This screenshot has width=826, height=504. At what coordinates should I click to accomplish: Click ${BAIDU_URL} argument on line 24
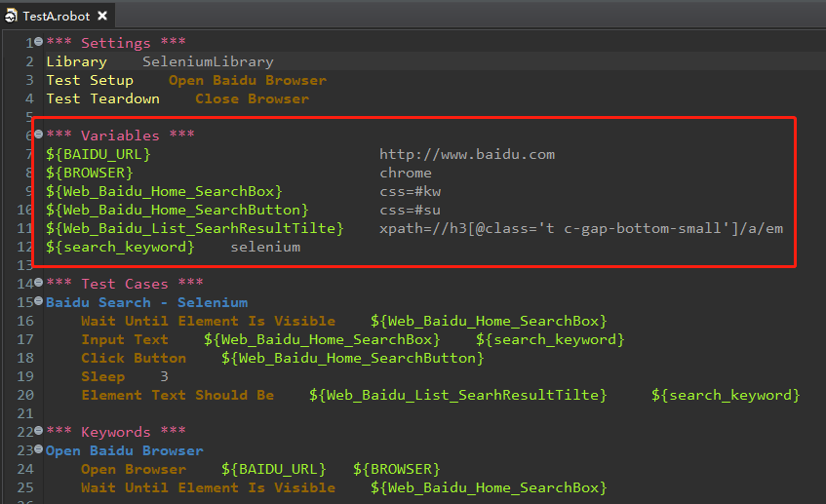click(274, 469)
